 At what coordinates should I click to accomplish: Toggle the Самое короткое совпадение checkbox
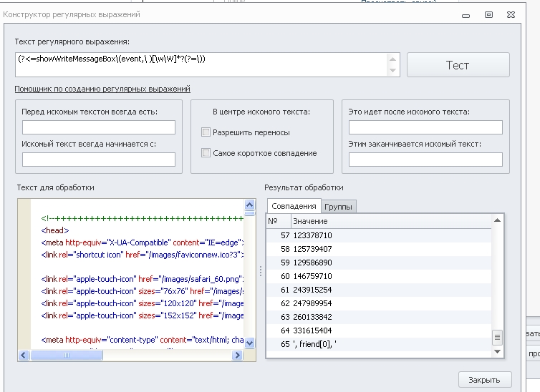206,153
